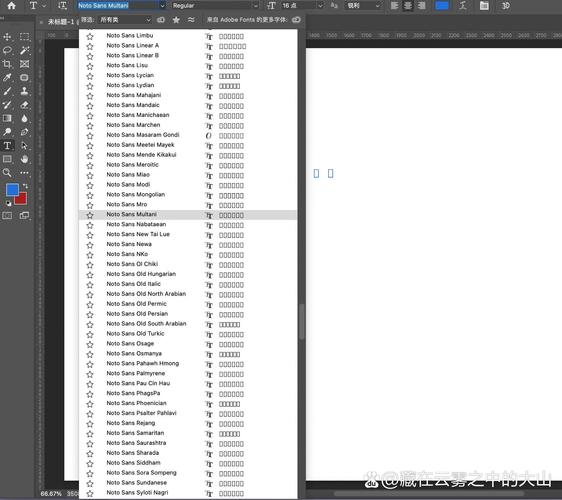This screenshot has height=500, width=562.
Task: Select the Frame tool
Action: click(x=24, y=64)
